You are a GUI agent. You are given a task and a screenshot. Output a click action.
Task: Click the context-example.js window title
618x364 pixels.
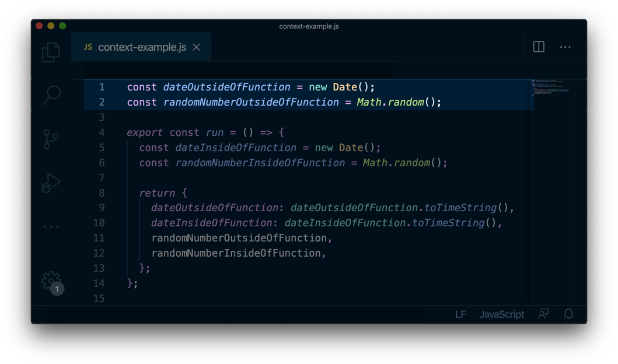pyautogui.click(x=309, y=26)
